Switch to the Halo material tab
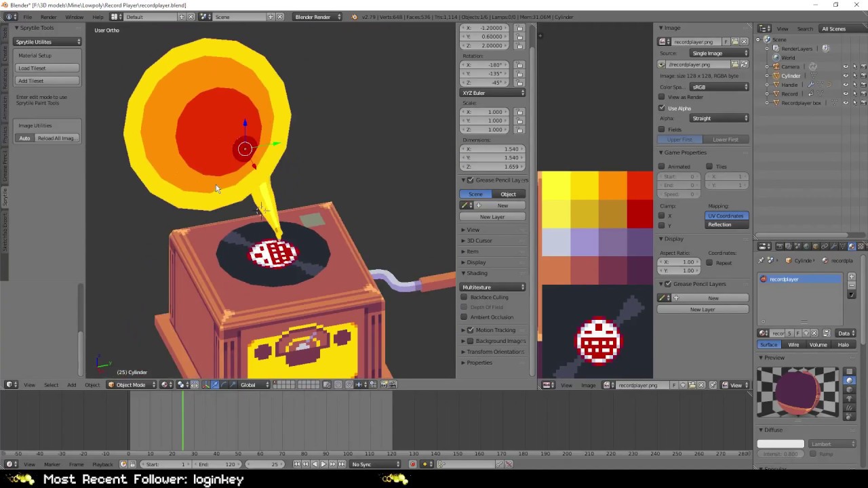Viewport: 868px width, 488px height. pyautogui.click(x=843, y=345)
